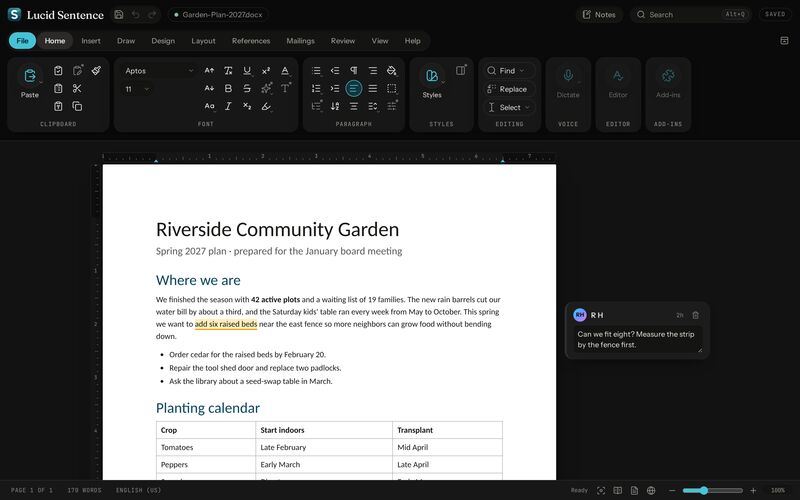This screenshot has height=500, width=800.
Task: Open the Notes button
Action: (599, 14)
